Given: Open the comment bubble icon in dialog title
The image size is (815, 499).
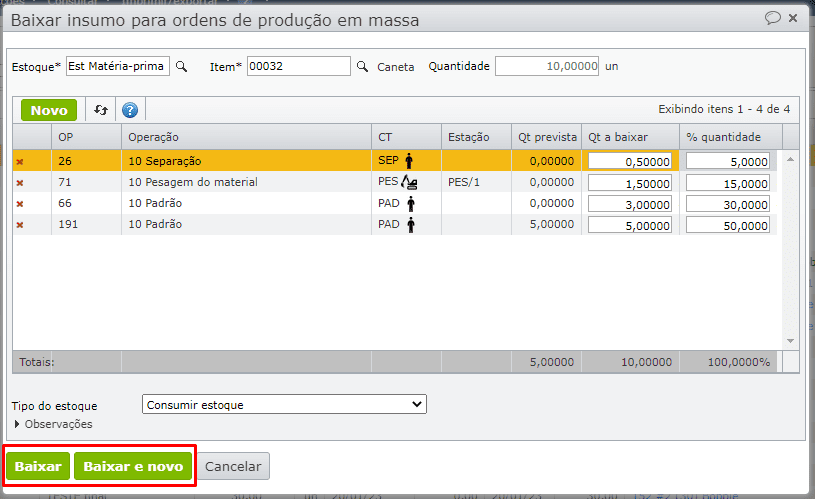Looking at the screenshot, I should point(772,18).
